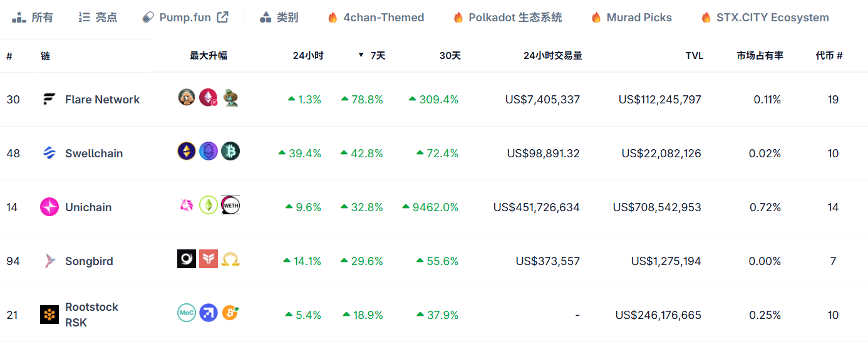
Task: Click the Swellchain chain logo icon
Action: click(x=49, y=153)
